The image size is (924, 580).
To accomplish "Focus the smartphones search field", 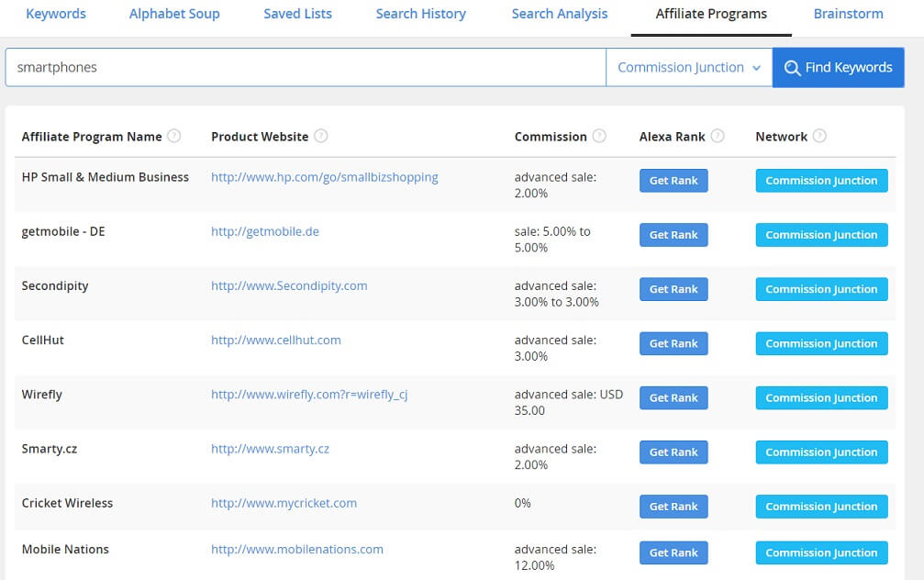I will click(x=306, y=67).
